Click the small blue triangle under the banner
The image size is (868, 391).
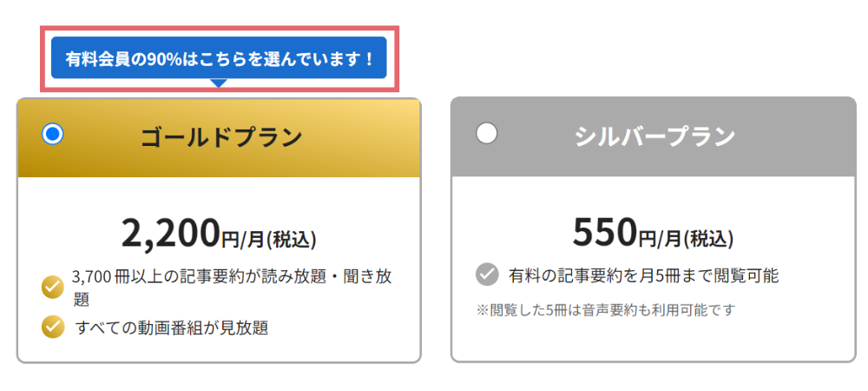coord(219,83)
